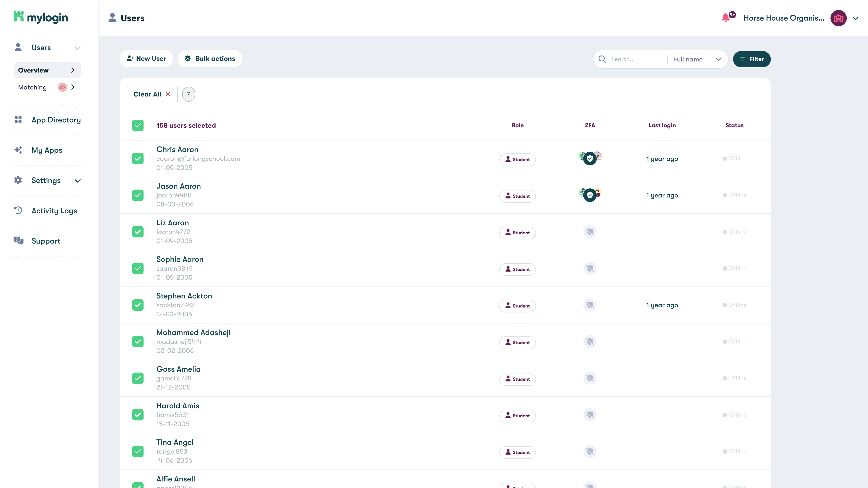Click the Status column header

(x=734, y=125)
